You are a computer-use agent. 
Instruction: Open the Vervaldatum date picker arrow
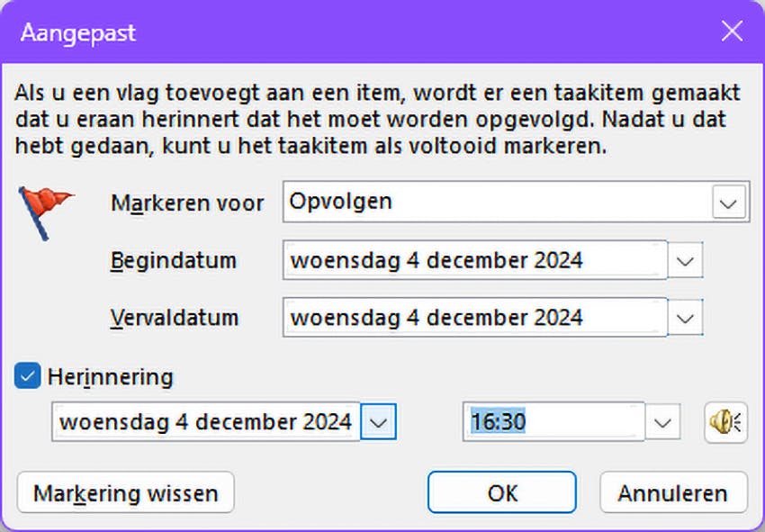point(686,318)
